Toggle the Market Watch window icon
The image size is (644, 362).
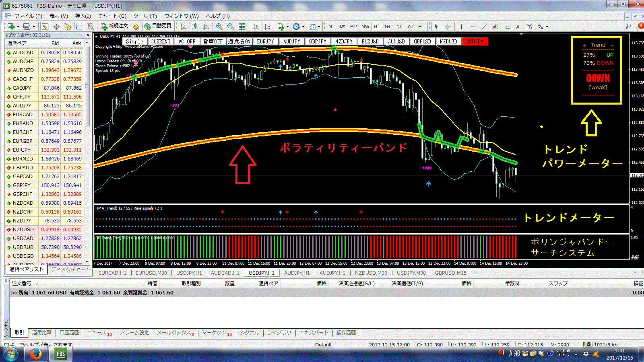[45, 27]
